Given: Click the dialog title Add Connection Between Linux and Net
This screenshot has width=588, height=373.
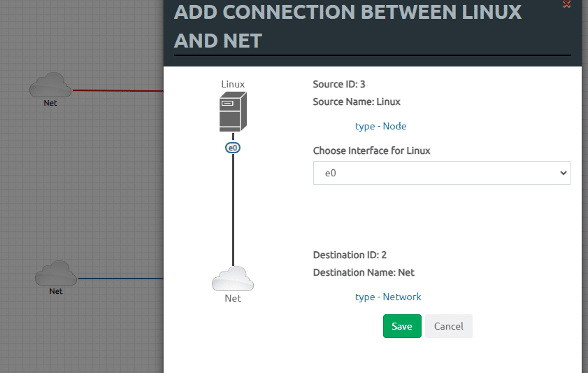Looking at the screenshot, I should [x=347, y=27].
